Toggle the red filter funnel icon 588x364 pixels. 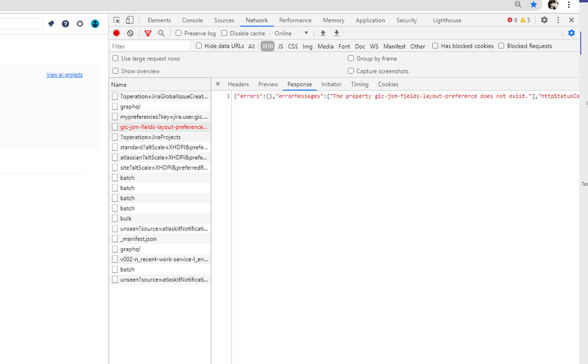pyautogui.click(x=148, y=34)
